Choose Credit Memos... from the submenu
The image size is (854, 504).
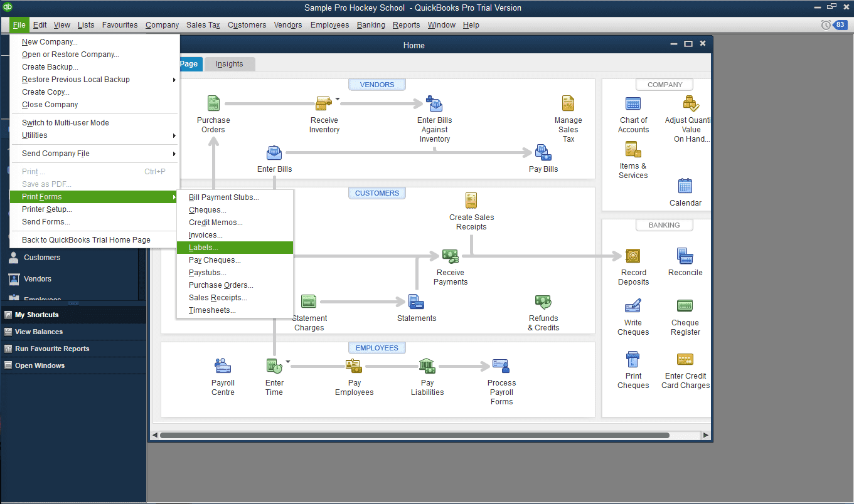point(235,223)
